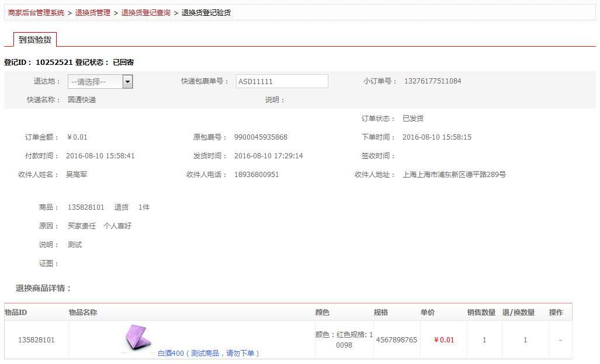The width and height of the screenshot is (600, 364).
Task: Select the 快递包裹单号 input containing ASD11111
Action: pyautogui.click(x=282, y=81)
